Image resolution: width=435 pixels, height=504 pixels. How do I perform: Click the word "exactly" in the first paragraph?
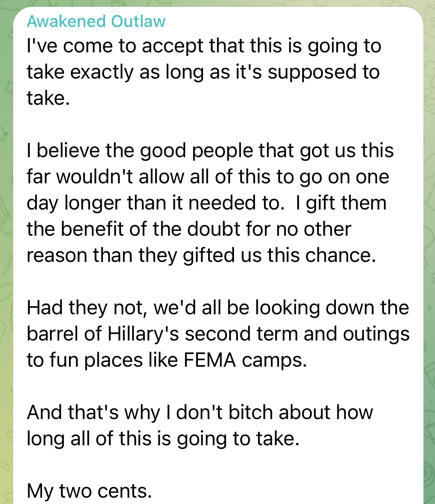click(102, 72)
